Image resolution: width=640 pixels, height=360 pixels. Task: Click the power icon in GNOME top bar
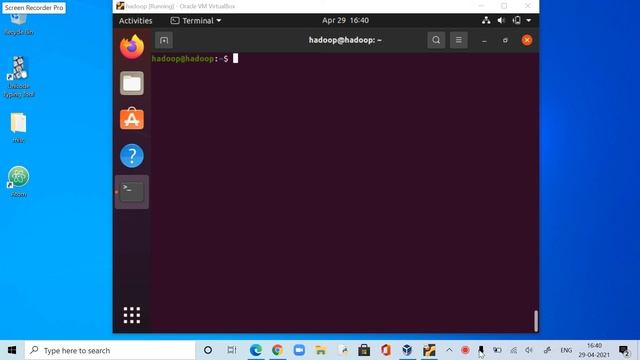click(x=516, y=20)
